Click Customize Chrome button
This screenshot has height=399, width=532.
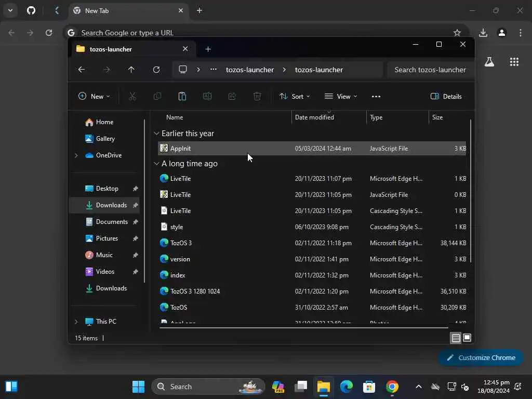point(481,357)
